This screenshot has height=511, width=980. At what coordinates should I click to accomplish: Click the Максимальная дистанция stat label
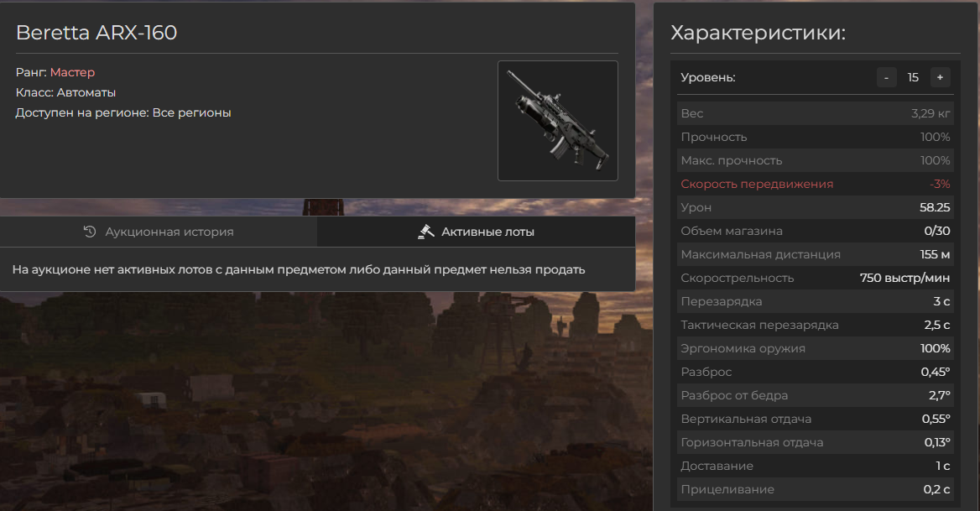click(x=761, y=255)
